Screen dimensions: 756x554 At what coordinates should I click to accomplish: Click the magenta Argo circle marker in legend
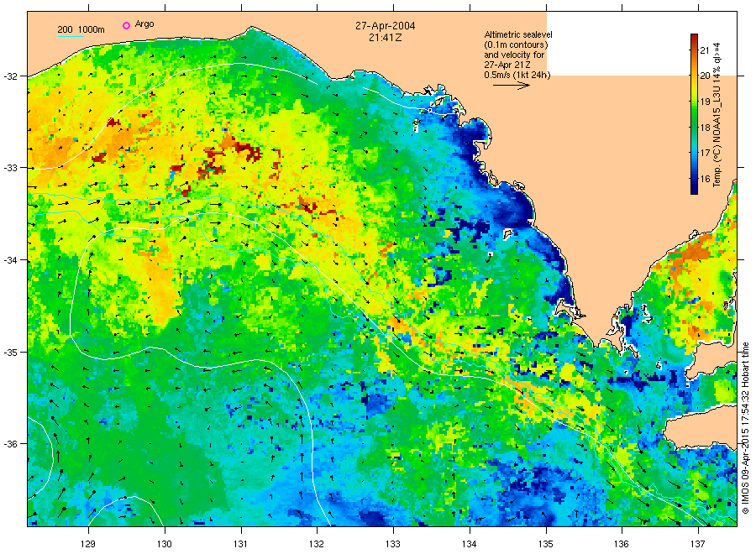click(126, 25)
